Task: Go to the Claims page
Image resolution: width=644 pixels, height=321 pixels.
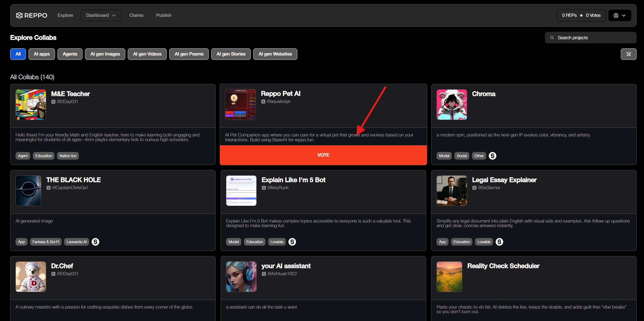Action: pyautogui.click(x=136, y=16)
